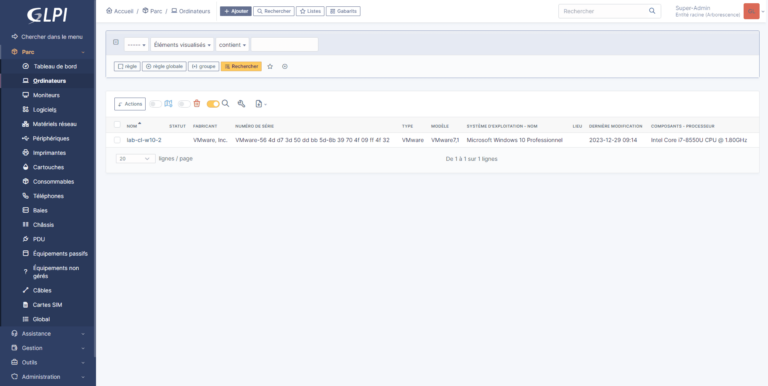
Task: Open the dashed logical operator dropdown
Action: [x=136, y=45]
